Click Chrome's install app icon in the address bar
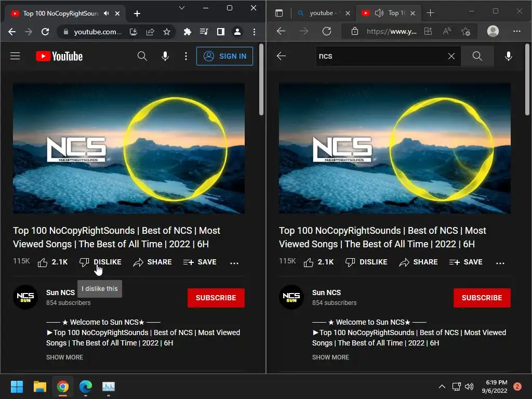The image size is (532, 399). point(134,32)
